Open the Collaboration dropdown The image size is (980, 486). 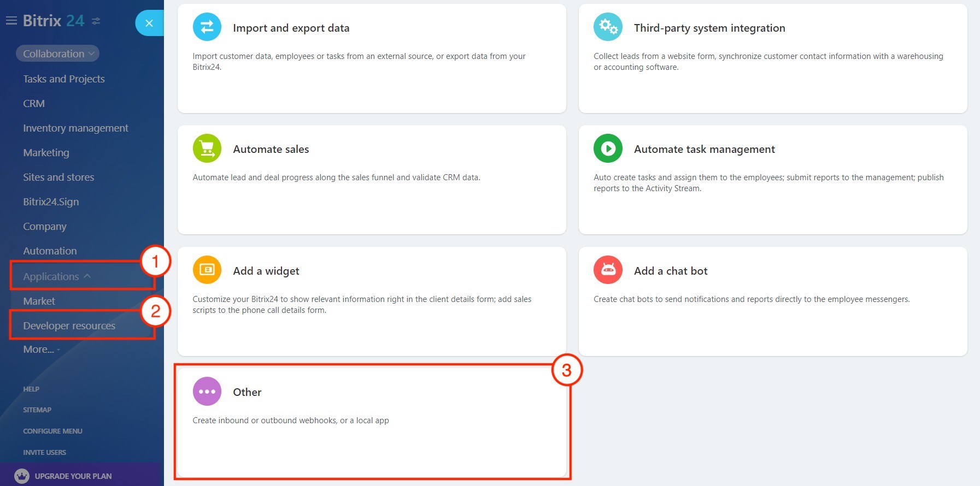[x=58, y=54]
